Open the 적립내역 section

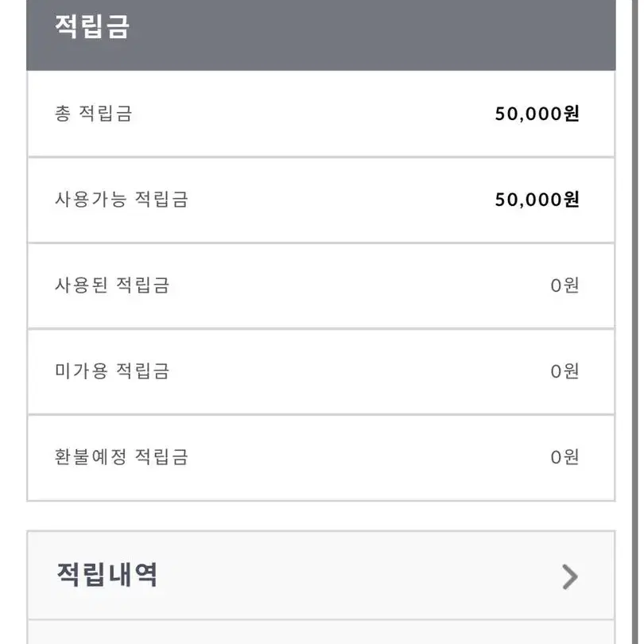point(320,575)
